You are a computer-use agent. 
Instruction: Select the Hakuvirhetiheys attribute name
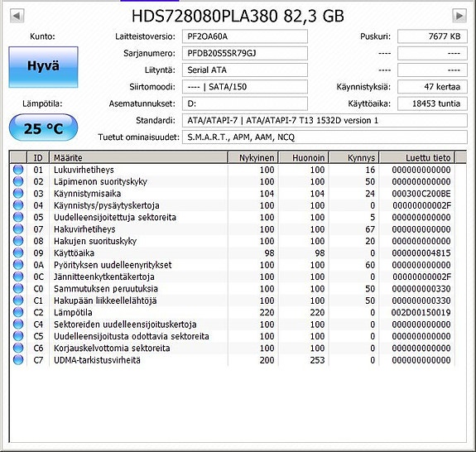coord(84,229)
